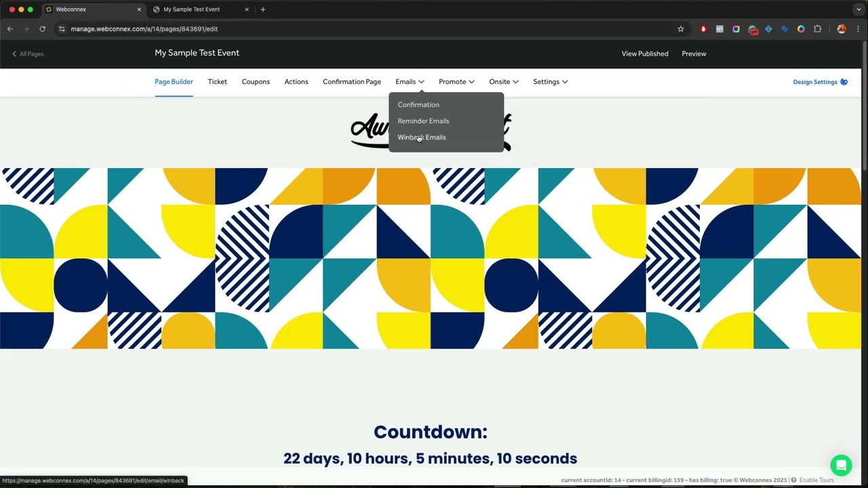Click the blue diamond extension icon
The height and width of the screenshot is (488, 868).
[768, 29]
